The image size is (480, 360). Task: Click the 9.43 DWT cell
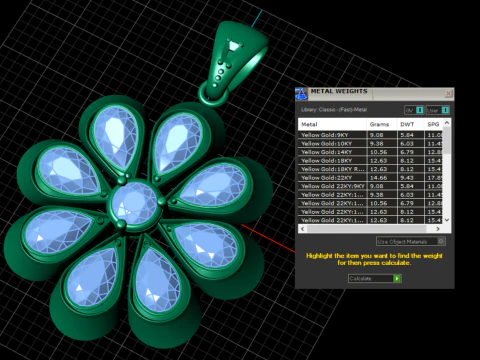click(411, 178)
